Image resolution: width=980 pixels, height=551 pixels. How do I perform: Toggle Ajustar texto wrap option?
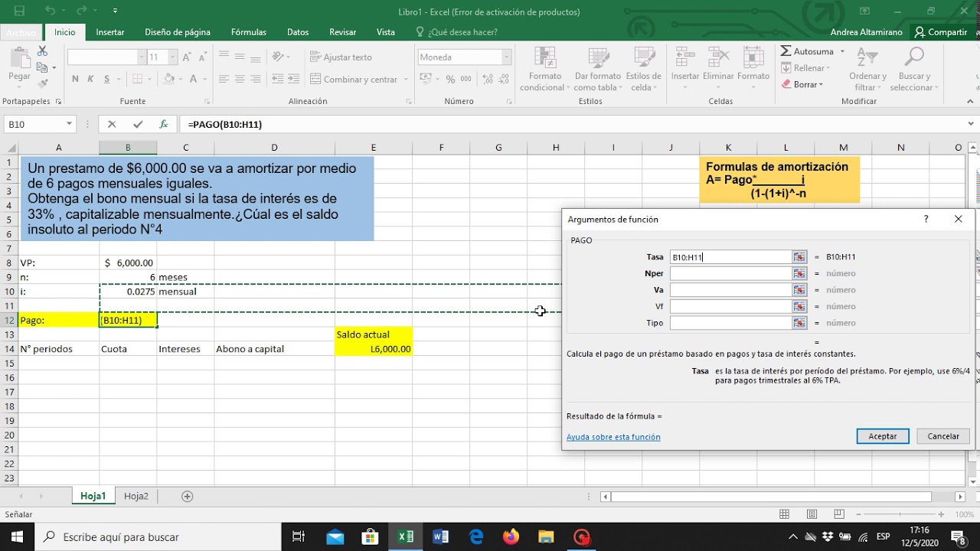pos(341,57)
